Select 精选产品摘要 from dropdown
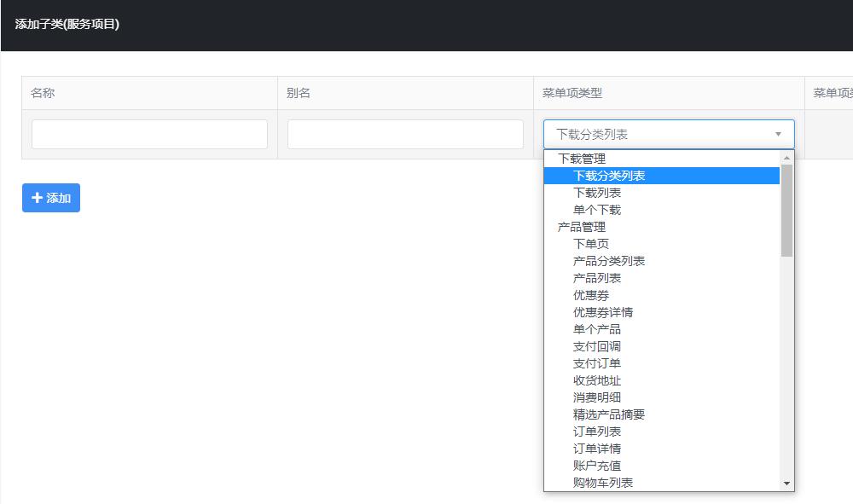Image resolution: width=853 pixels, height=504 pixels. [x=609, y=414]
